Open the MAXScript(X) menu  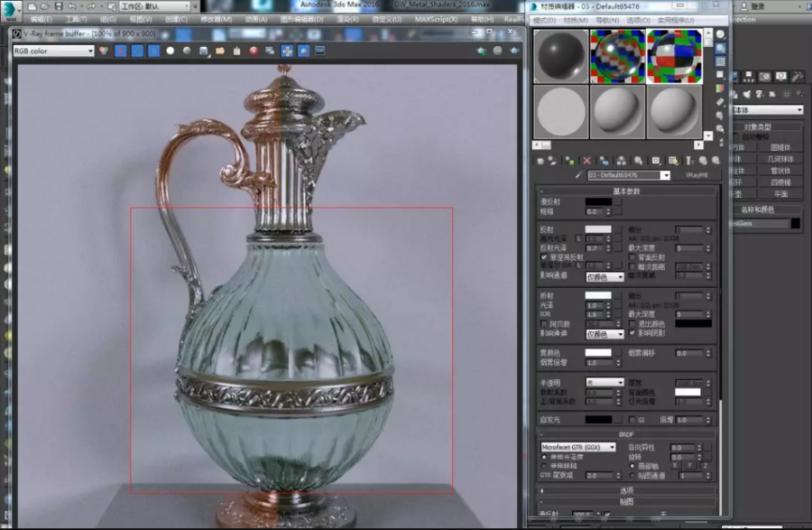[x=436, y=19]
